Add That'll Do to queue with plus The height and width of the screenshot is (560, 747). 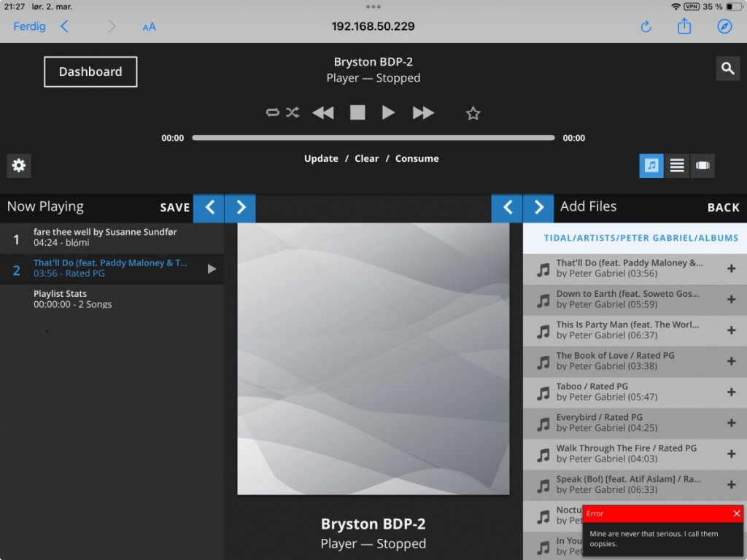coord(731,268)
